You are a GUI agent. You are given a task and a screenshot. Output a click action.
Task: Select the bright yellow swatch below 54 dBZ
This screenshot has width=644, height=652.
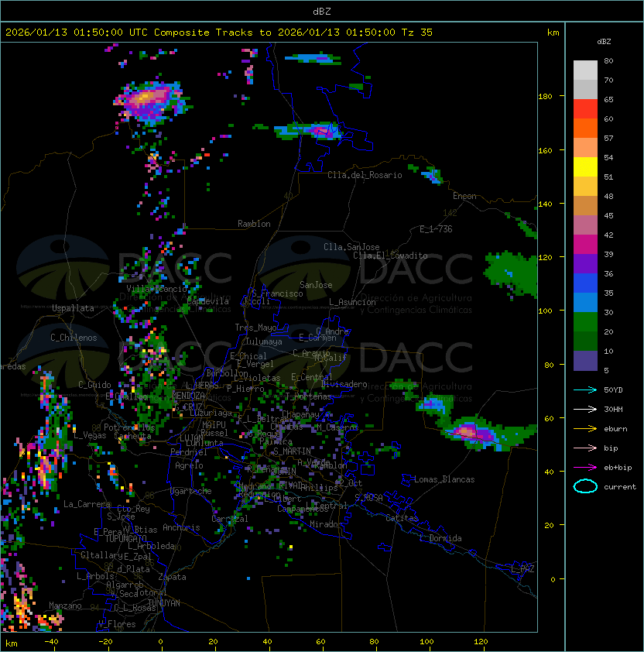[585, 166]
